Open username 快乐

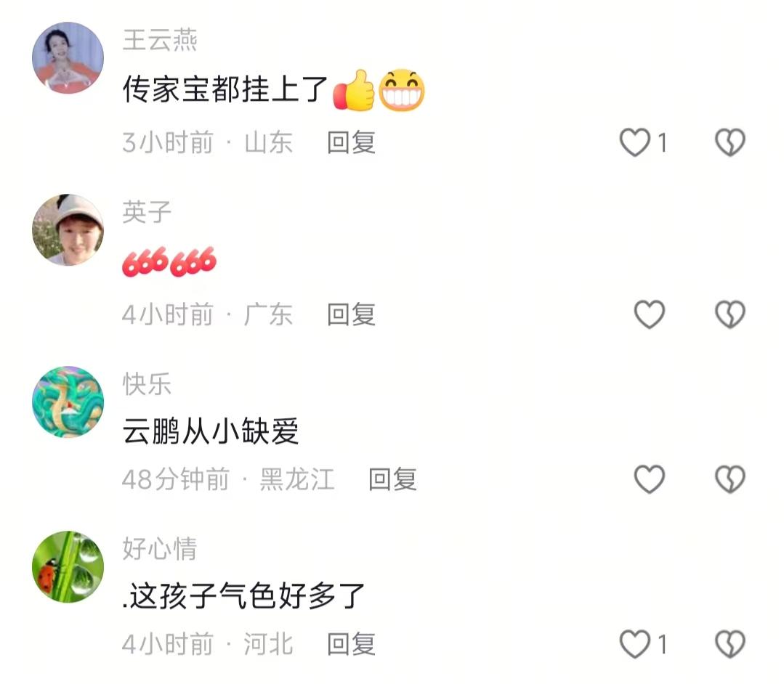[147, 384]
